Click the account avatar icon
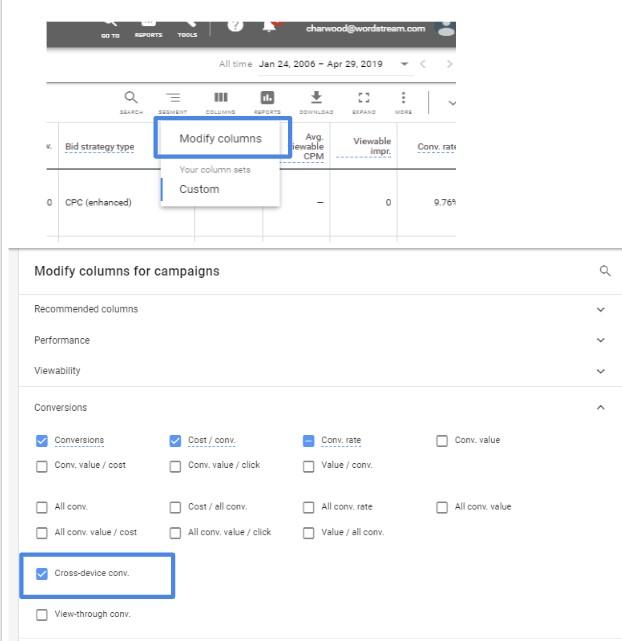Viewport: 622px width, 641px height. tap(446, 29)
